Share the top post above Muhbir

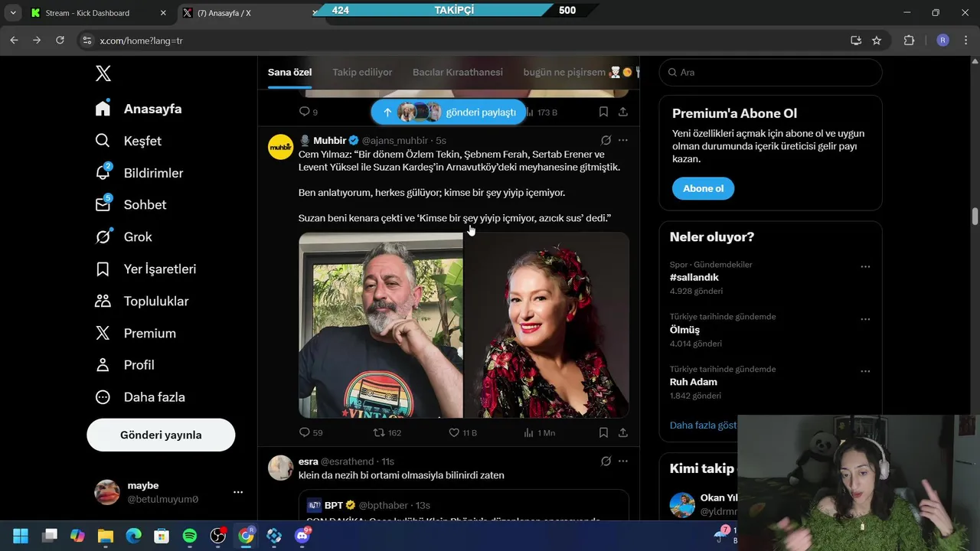tap(623, 112)
